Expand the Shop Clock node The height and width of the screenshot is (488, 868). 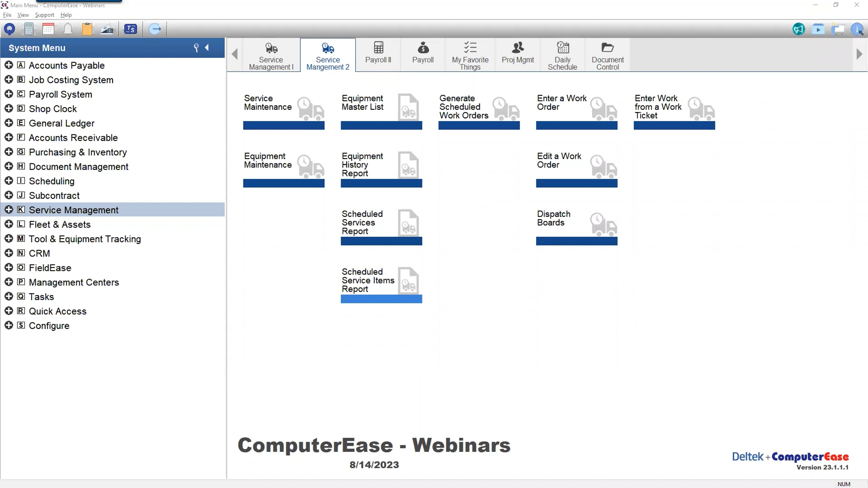point(9,108)
